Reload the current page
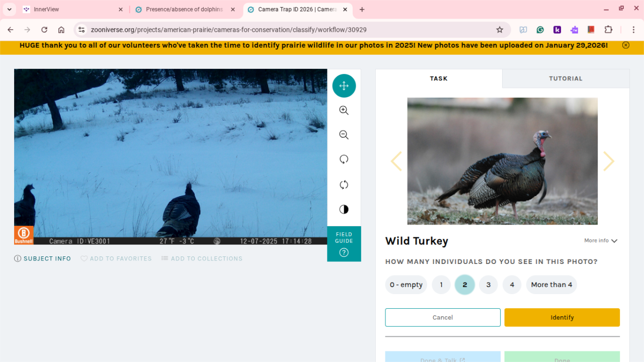Screen dimensions: 644x362 (44, 30)
